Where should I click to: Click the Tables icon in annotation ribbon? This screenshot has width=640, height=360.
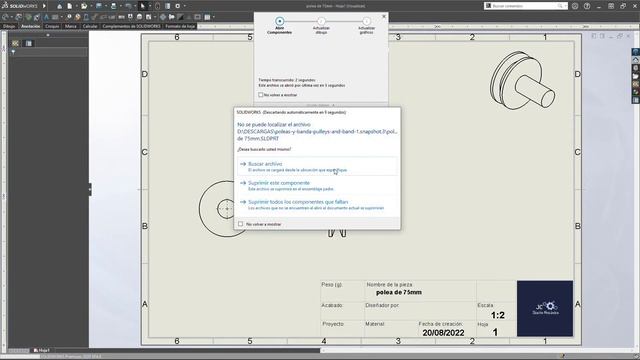(207, 17)
